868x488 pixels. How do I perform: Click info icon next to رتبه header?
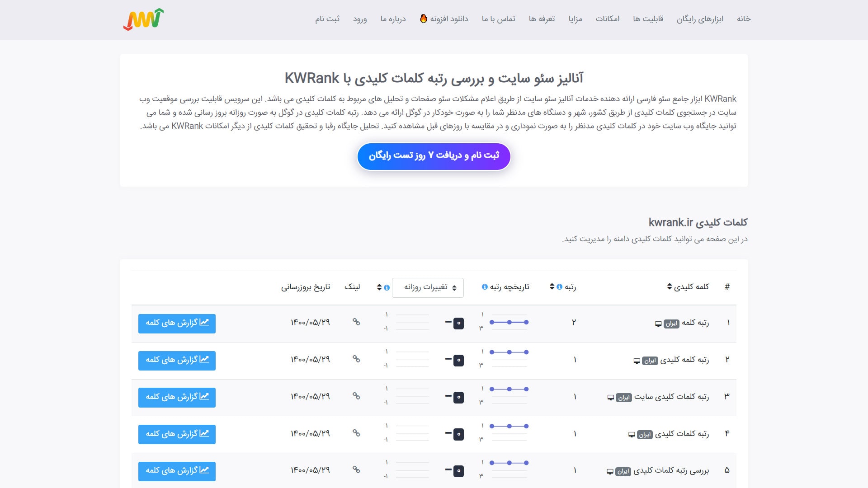[560, 287]
